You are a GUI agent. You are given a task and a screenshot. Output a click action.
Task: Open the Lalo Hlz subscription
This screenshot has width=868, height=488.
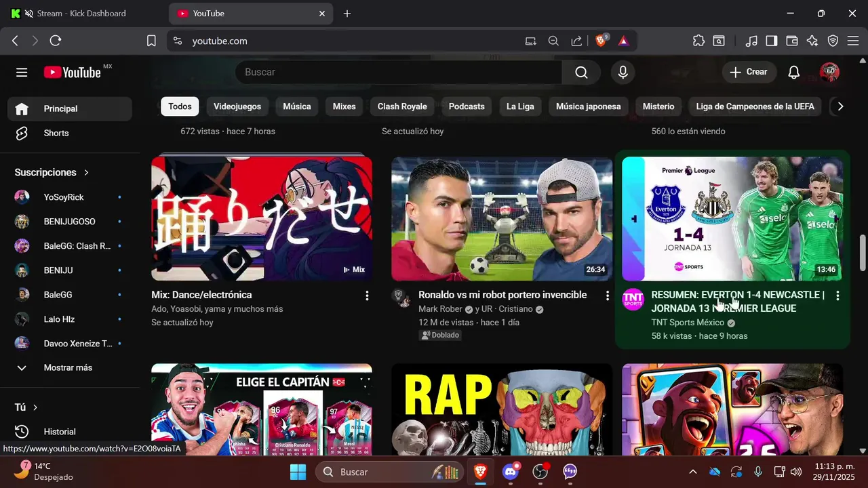70,319
